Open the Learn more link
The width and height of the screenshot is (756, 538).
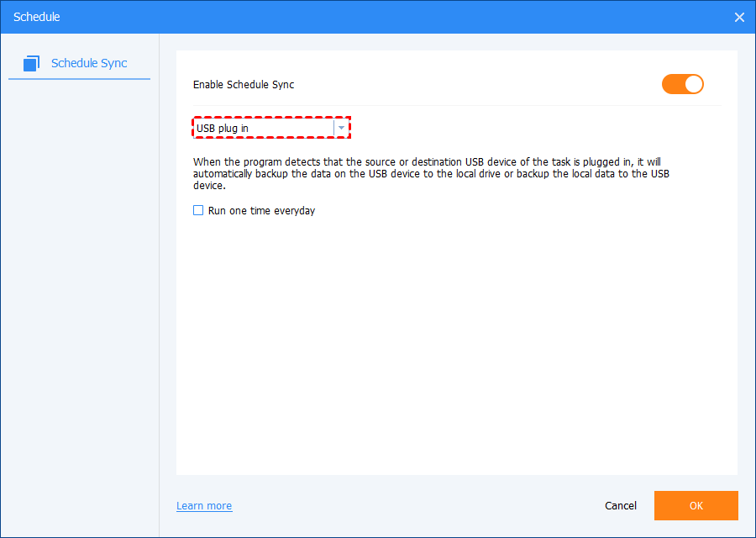pyautogui.click(x=204, y=505)
